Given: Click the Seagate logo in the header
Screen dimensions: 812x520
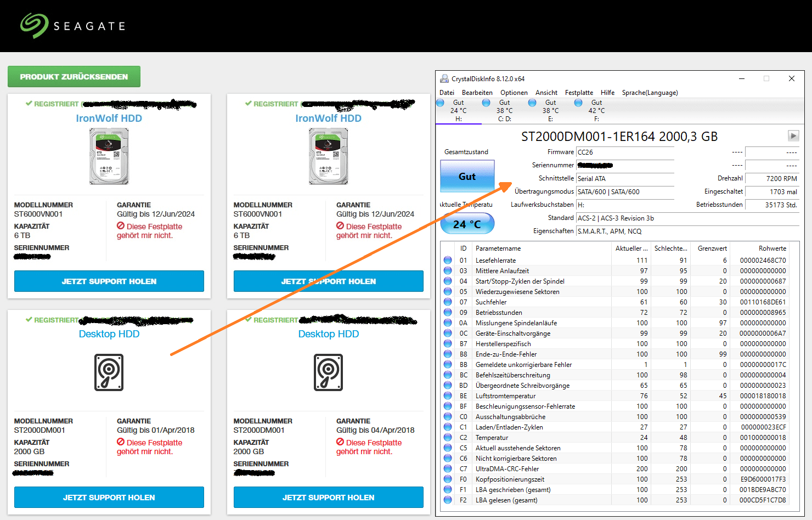Looking at the screenshot, I should pos(72,26).
